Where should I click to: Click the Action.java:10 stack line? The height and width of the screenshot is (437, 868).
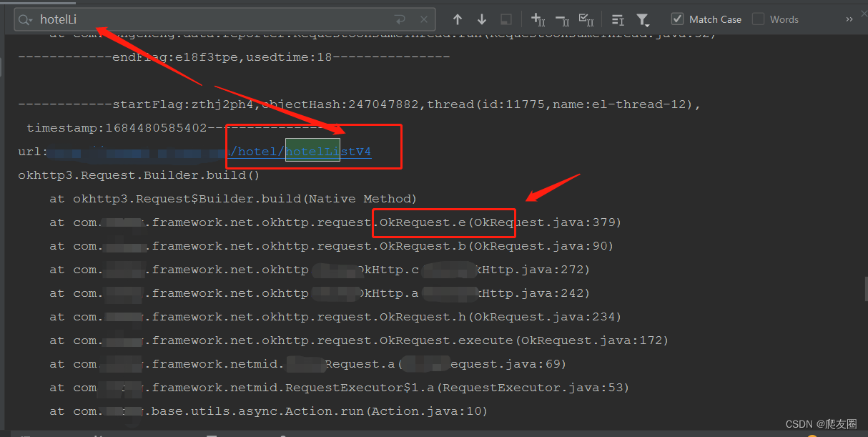tap(268, 411)
